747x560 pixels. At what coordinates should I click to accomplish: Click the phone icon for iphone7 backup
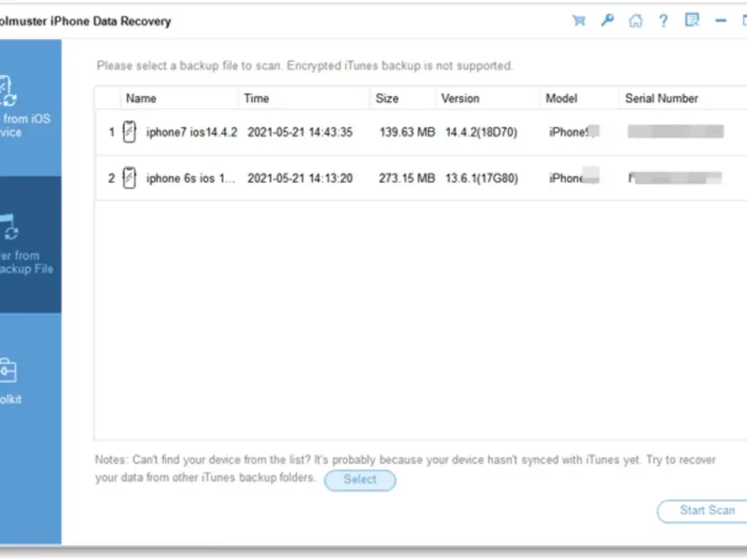click(x=130, y=132)
